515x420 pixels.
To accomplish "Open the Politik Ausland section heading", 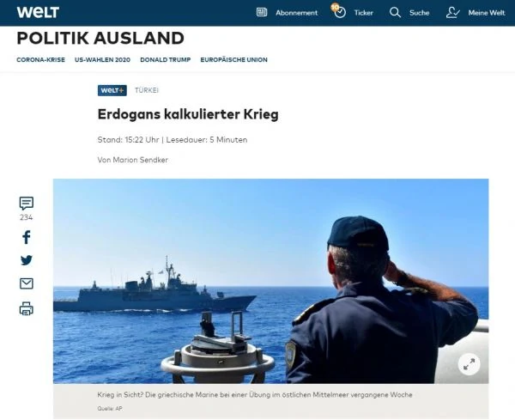I will click(100, 38).
